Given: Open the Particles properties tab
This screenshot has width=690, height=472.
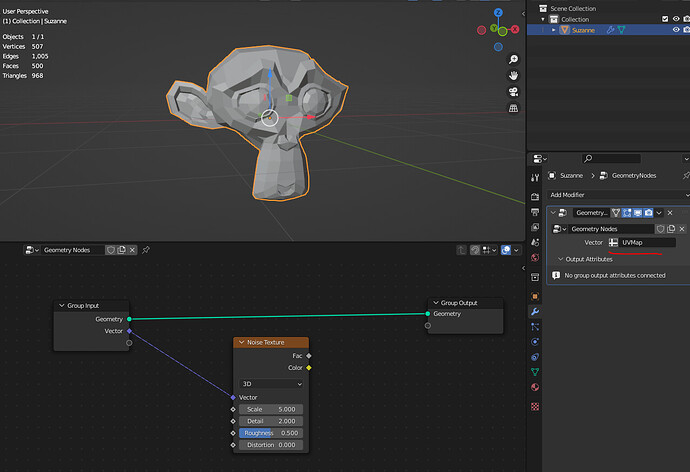Looking at the screenshot, I should tap(535, 327).
